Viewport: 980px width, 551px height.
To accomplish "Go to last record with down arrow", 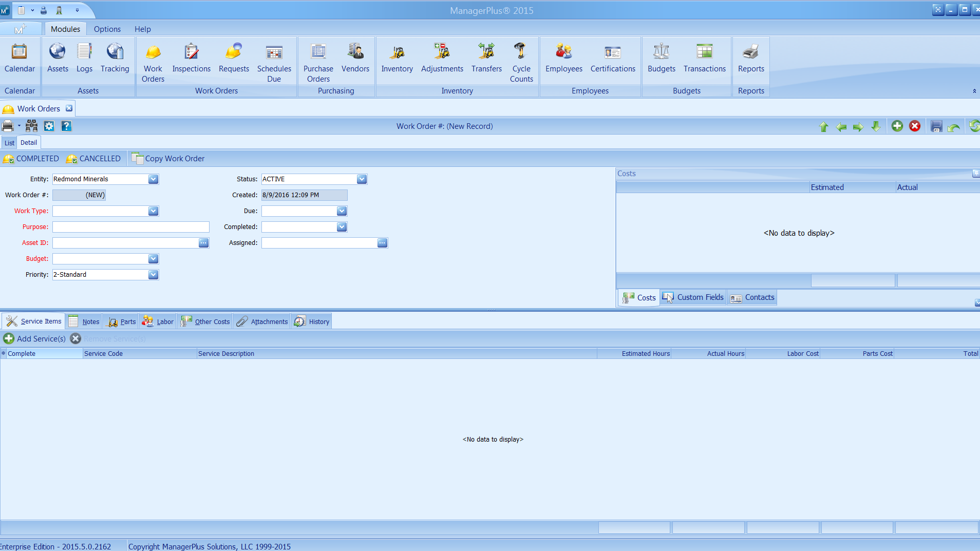I will [876, 126].
